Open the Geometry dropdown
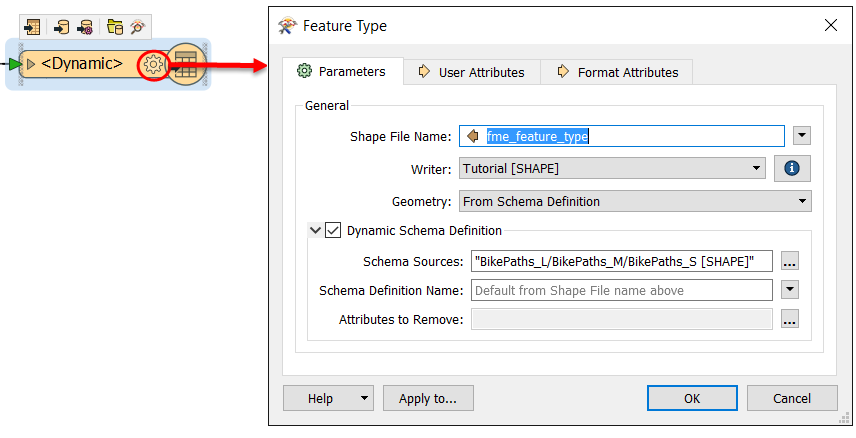 (x=634, y=201)
